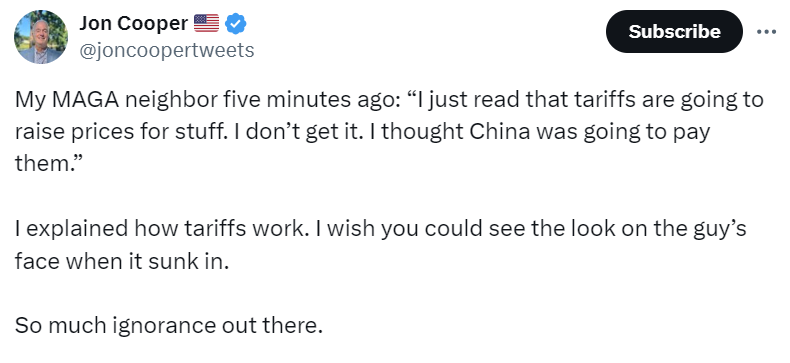Open the Jon Cooper display name link
This screenshot has height=363, width=790.
point(134,23)
